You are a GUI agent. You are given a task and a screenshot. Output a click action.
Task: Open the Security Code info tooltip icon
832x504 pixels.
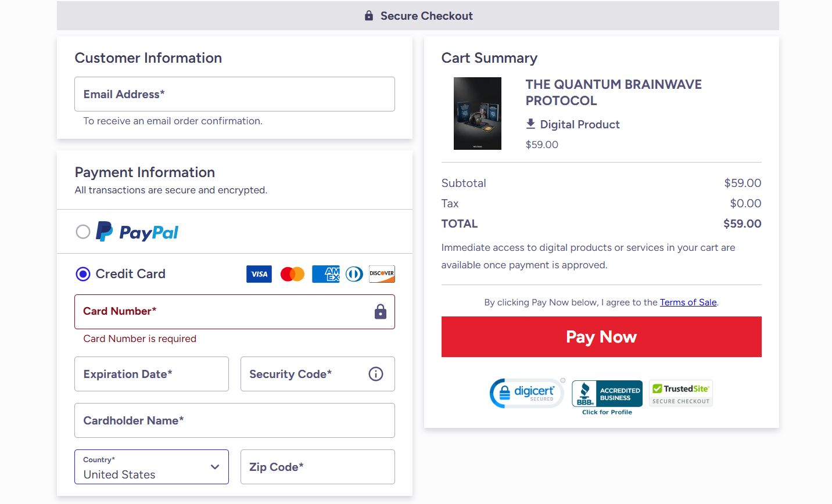click(375, 374)
